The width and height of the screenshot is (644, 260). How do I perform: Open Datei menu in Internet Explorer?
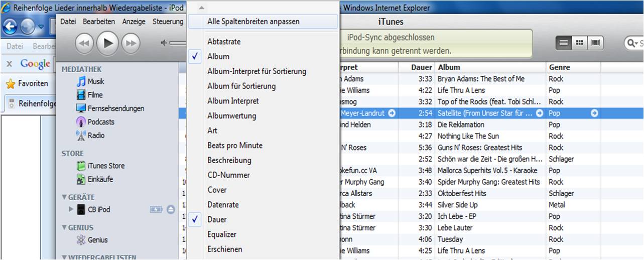pyautogui.click(x=15, y=46)
